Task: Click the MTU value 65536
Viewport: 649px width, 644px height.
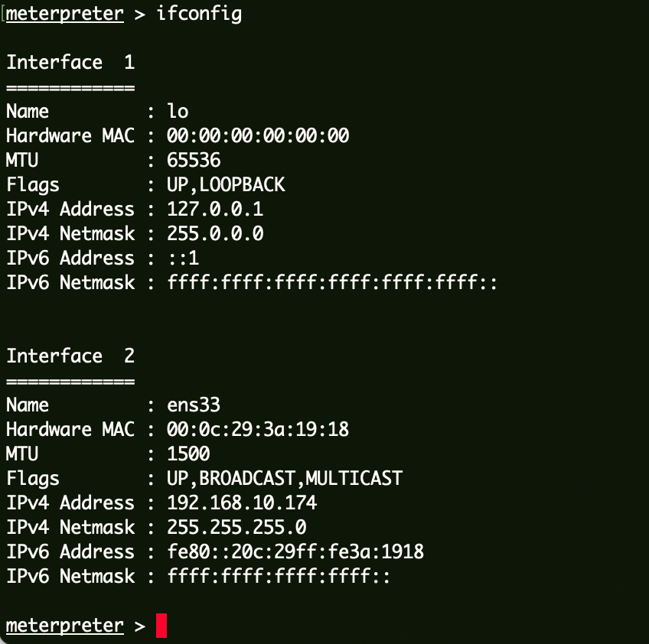Action: tap(194, 161)
